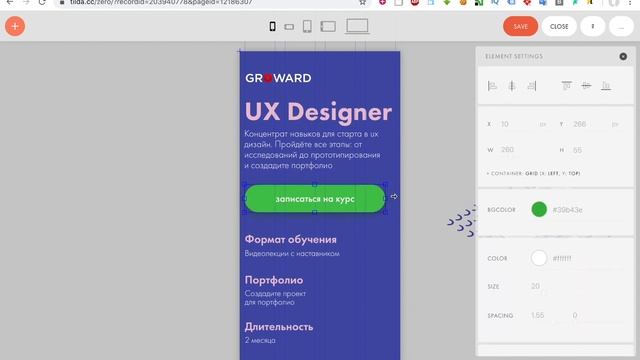Viewport: 640px width, 360px height.
Task: Open the X units px dropdown
Action: click(x=542, y=124)
